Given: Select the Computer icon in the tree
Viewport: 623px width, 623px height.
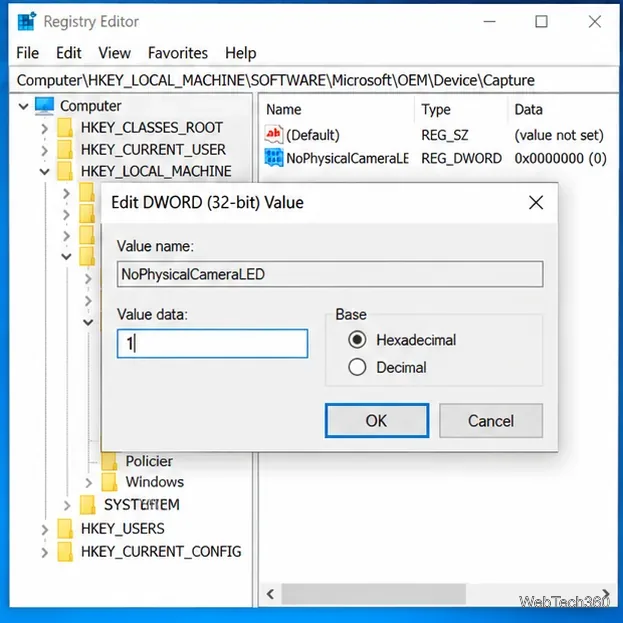Looking at the screenshot, I should pos(44,106).
